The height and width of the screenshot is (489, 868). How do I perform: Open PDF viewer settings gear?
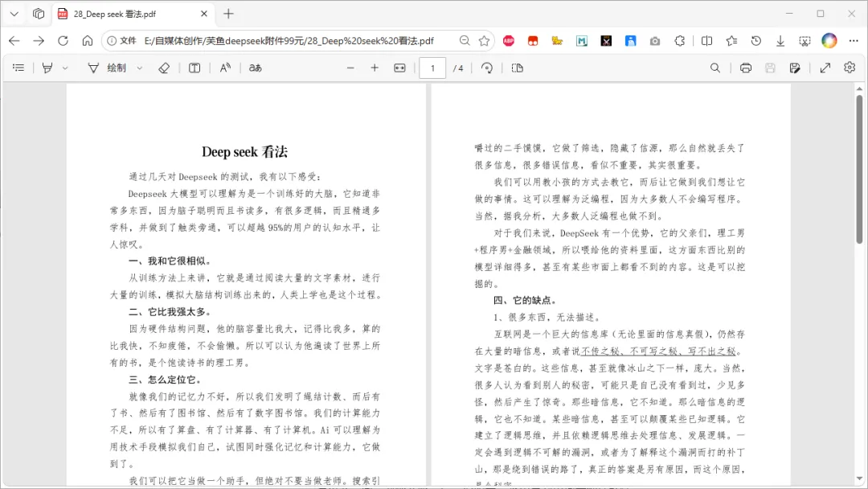850,68
